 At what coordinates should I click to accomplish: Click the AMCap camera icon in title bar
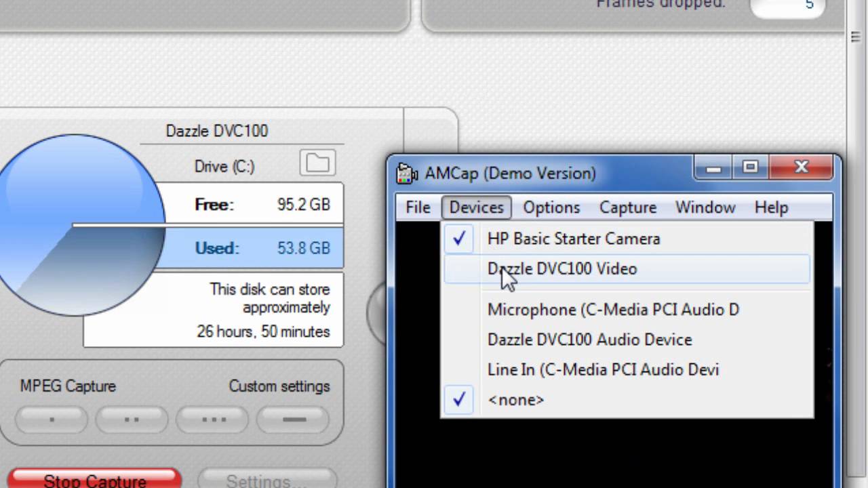[406, 174]
